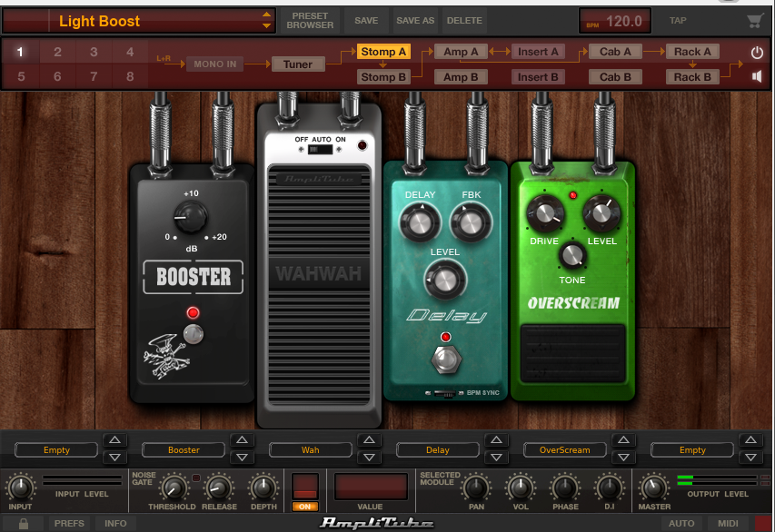
Task: Click down arrow beside Booster slot
Action: [x=242, y=458]
